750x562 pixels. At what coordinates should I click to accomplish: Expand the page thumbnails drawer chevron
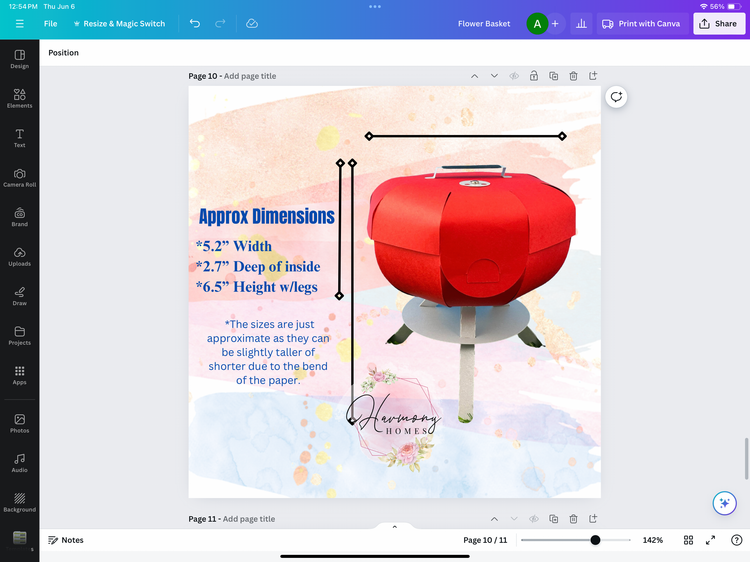tap(394, 526)
